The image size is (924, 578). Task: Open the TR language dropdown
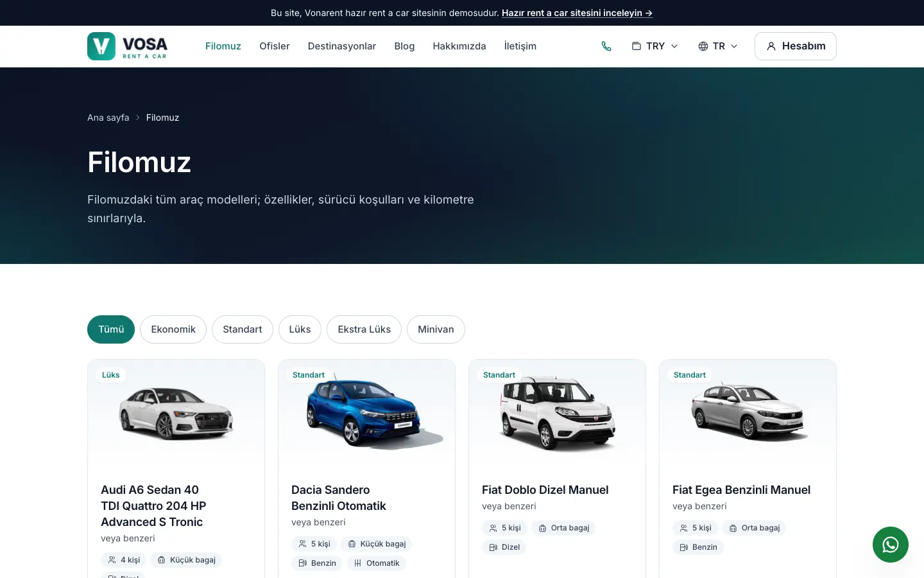718,46
